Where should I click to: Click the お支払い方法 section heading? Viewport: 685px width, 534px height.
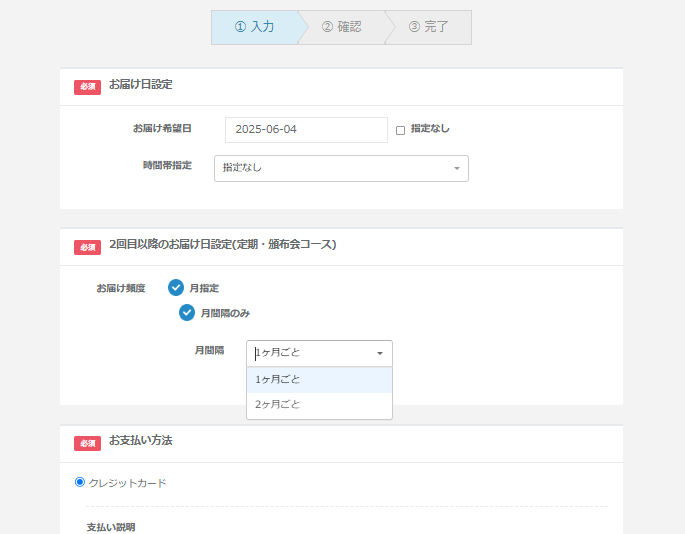141,440
